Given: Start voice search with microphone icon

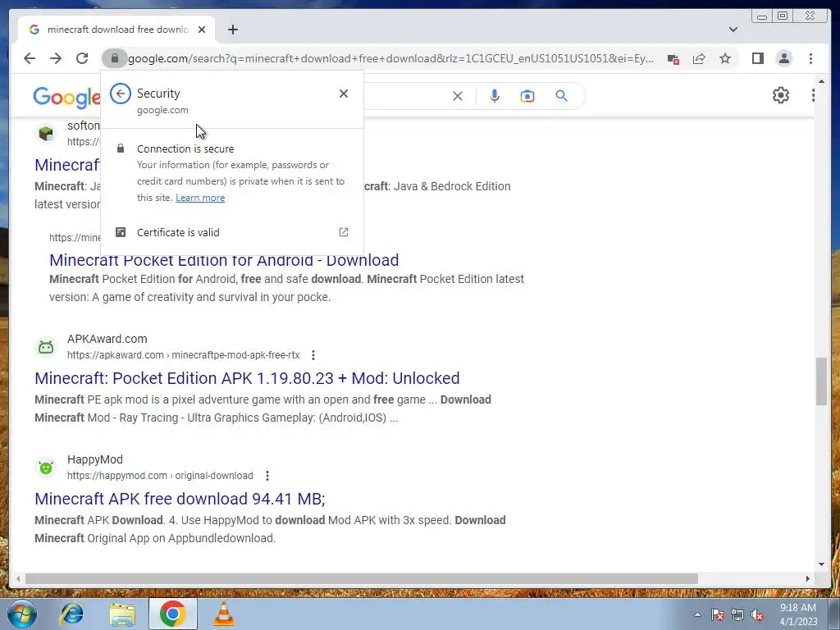Looking at the screenshot, I should coord(495,96).
